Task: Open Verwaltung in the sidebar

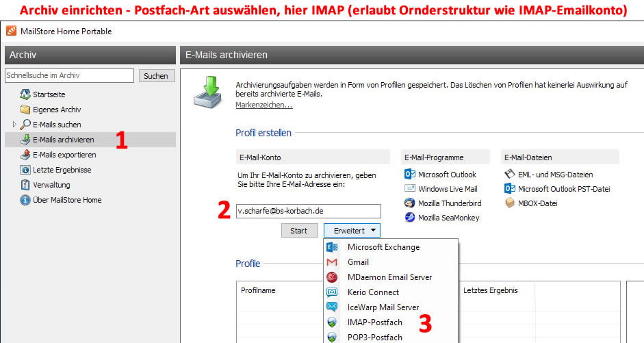Action: point(51,184)
